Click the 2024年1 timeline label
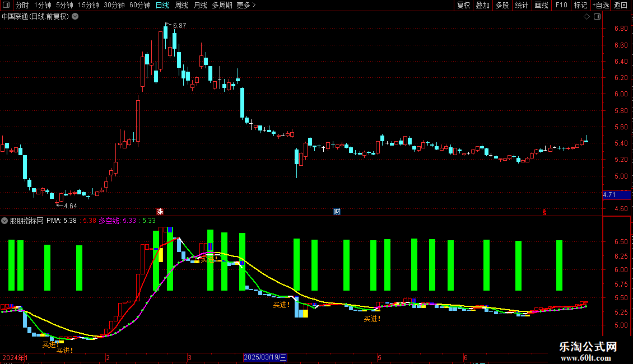Image resolution: width=633 pixels, height=364 pixels. (15, 357)
